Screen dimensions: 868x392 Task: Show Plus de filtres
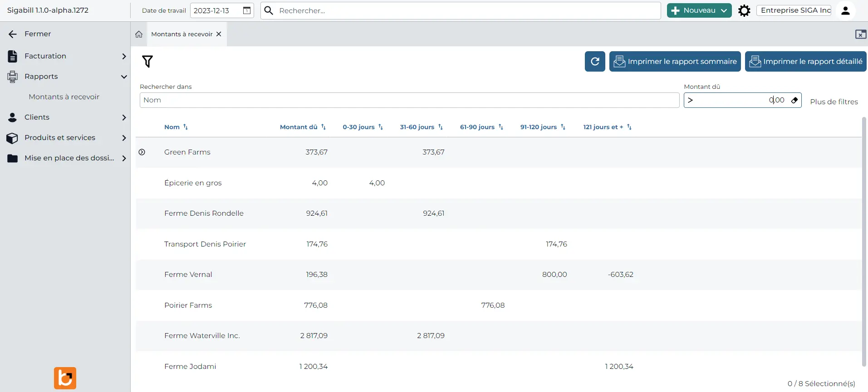834,102
